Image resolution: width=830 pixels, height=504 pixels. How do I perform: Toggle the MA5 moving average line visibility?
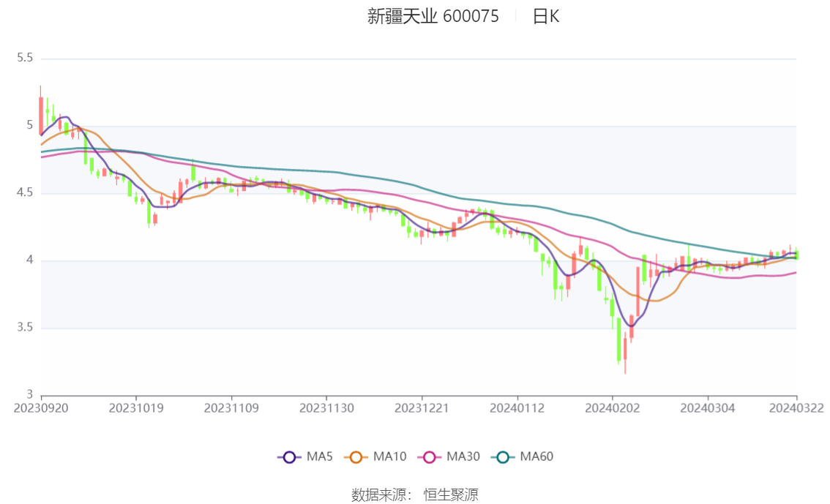click(307, 456)
